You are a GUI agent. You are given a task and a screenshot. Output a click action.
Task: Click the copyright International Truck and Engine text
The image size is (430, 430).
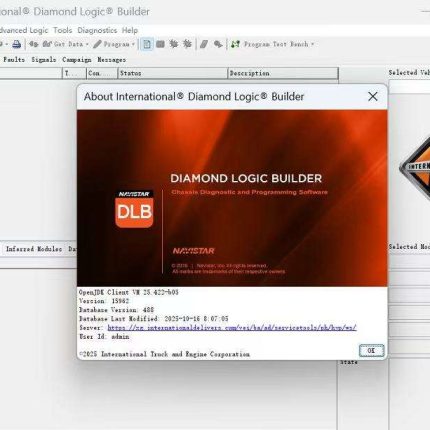click(x=164, y=354)
